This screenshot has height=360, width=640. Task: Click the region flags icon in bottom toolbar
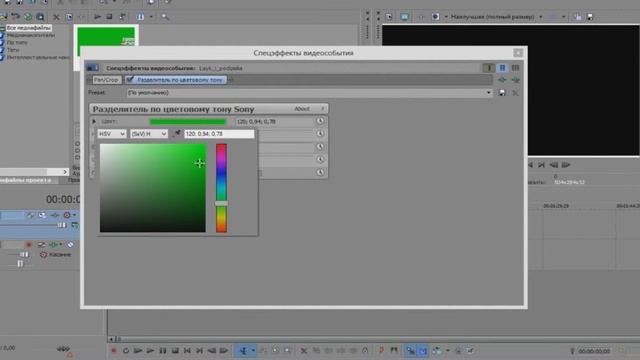393,351
